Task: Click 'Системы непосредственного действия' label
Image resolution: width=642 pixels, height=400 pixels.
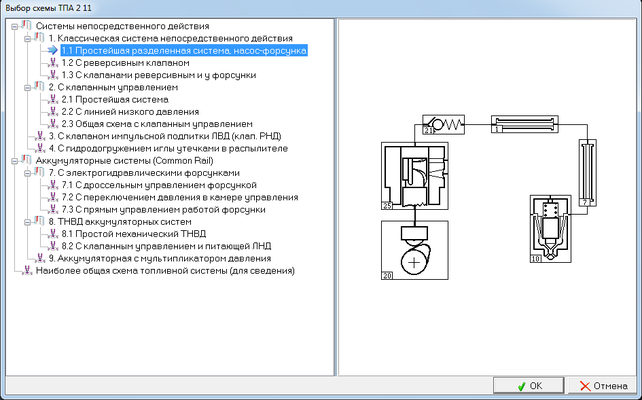Action: (122, 26)
